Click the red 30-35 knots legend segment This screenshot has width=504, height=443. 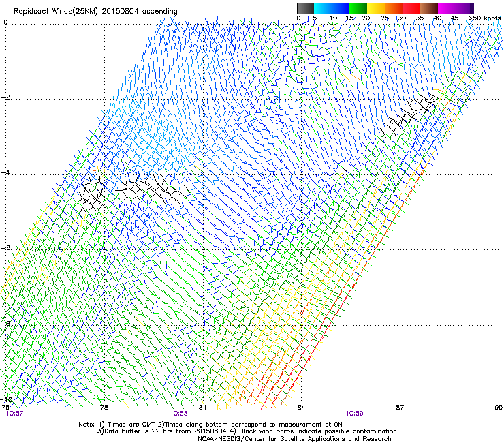pos(411,8)
